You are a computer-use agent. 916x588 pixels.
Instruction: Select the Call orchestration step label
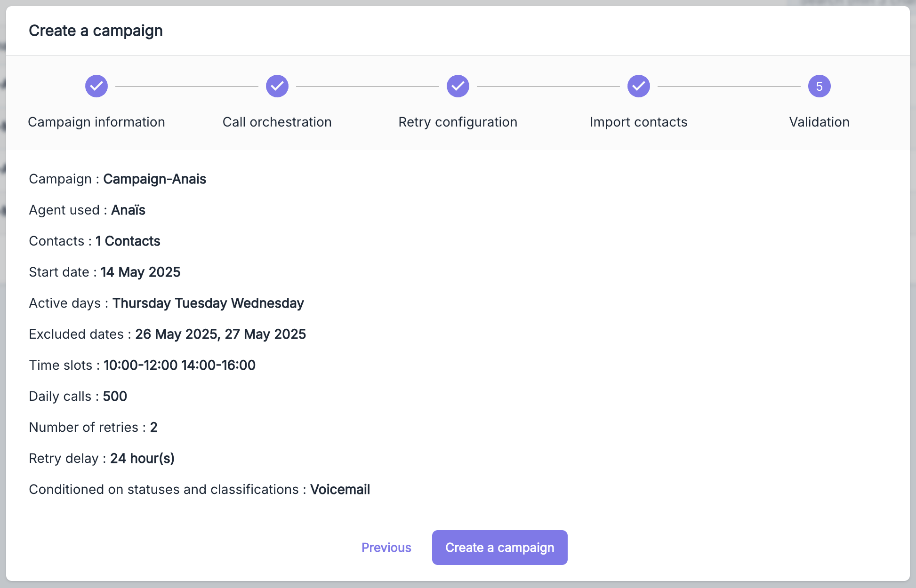[x=277, y=122]
